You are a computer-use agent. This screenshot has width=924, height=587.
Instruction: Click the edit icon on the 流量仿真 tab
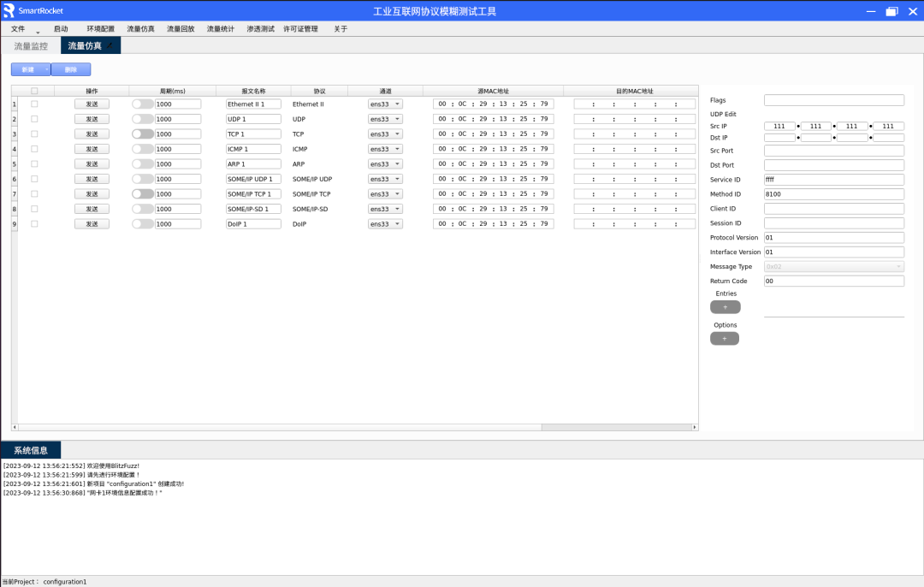coord(110,44)
